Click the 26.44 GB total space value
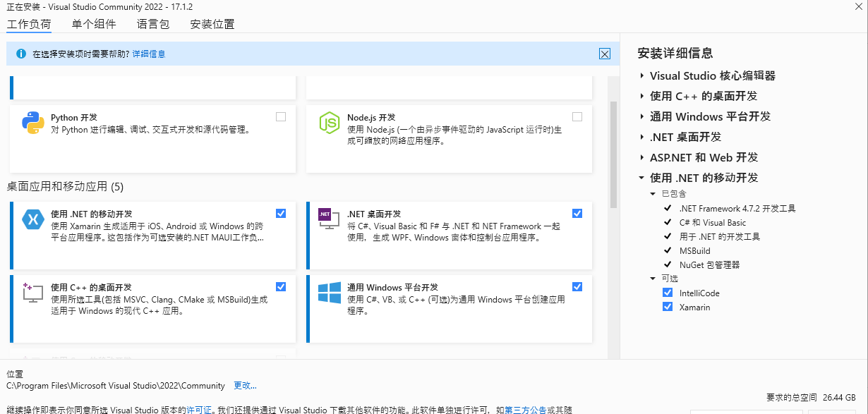Image resolution: width=868 pixels, height=414 pixels. pyautogui.click(x=839, y=397)
